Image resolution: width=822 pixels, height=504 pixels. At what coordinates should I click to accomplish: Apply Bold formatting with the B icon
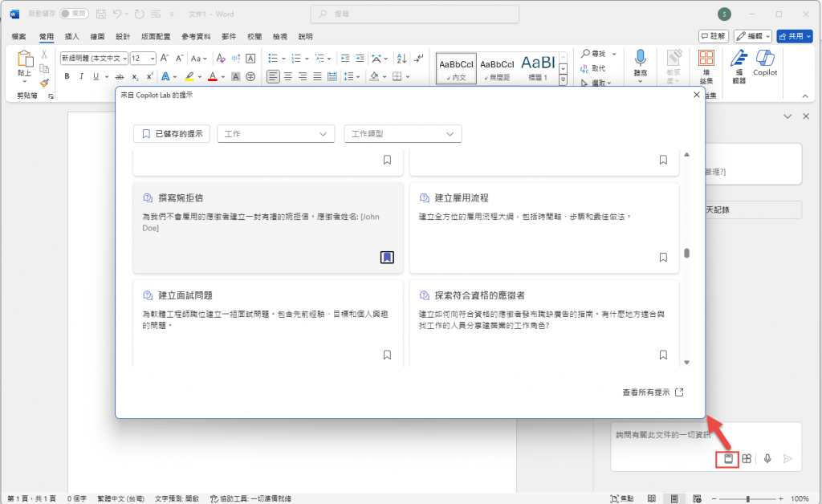[x=67, y=76]
